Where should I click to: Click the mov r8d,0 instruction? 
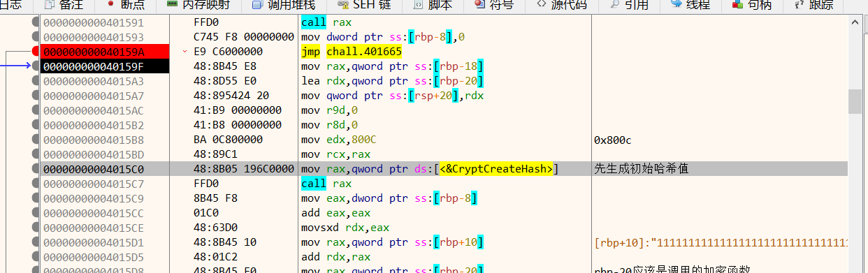[328, 125]
